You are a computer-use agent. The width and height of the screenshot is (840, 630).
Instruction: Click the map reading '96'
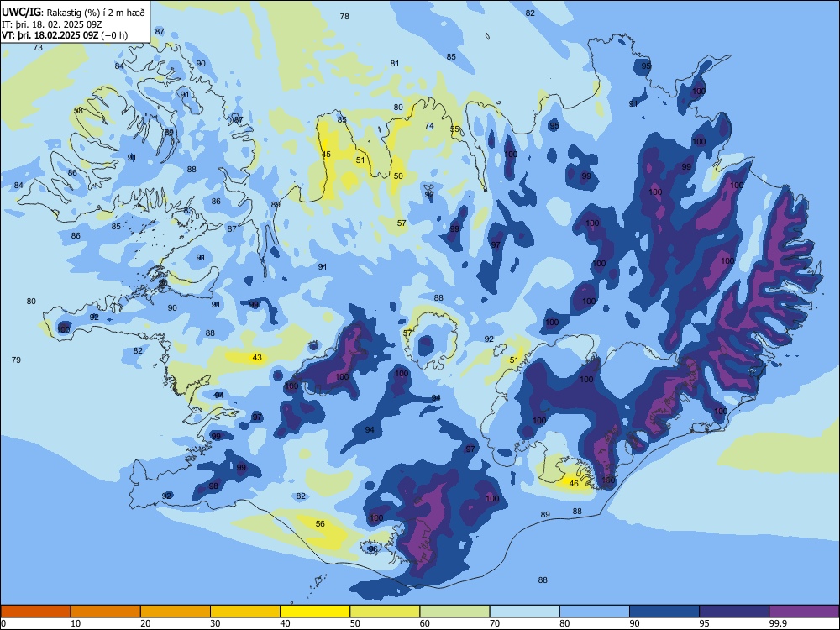(x=373, y=549)
